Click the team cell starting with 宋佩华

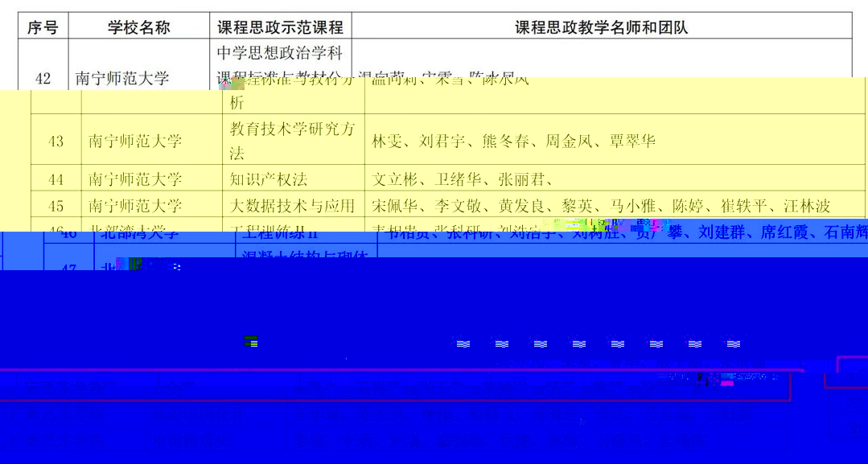(x=615, y=205)
